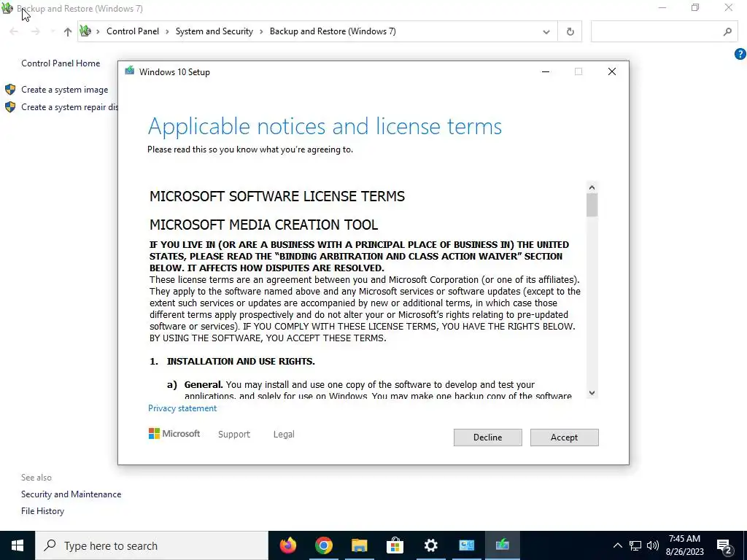Open the notification center
Screen dimensions: 747x560
click(x=724, y=545)
